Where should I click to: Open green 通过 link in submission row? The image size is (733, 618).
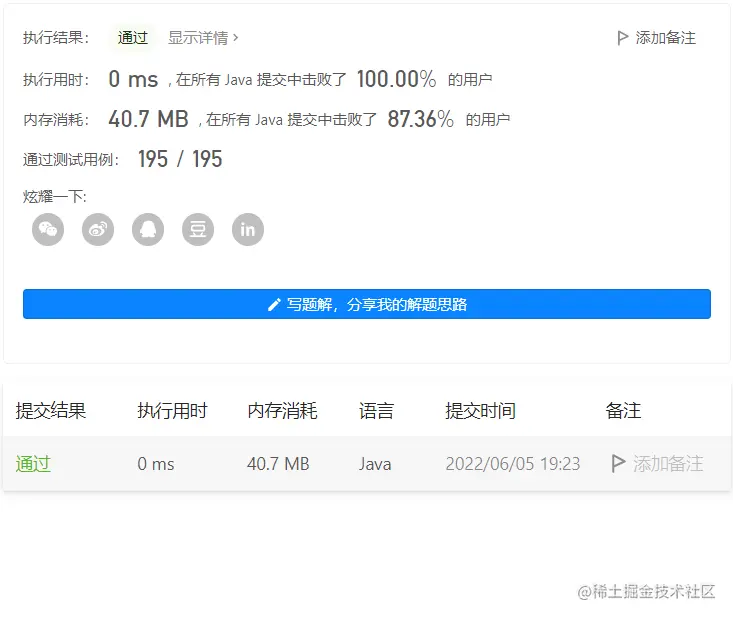click(33, 464)
